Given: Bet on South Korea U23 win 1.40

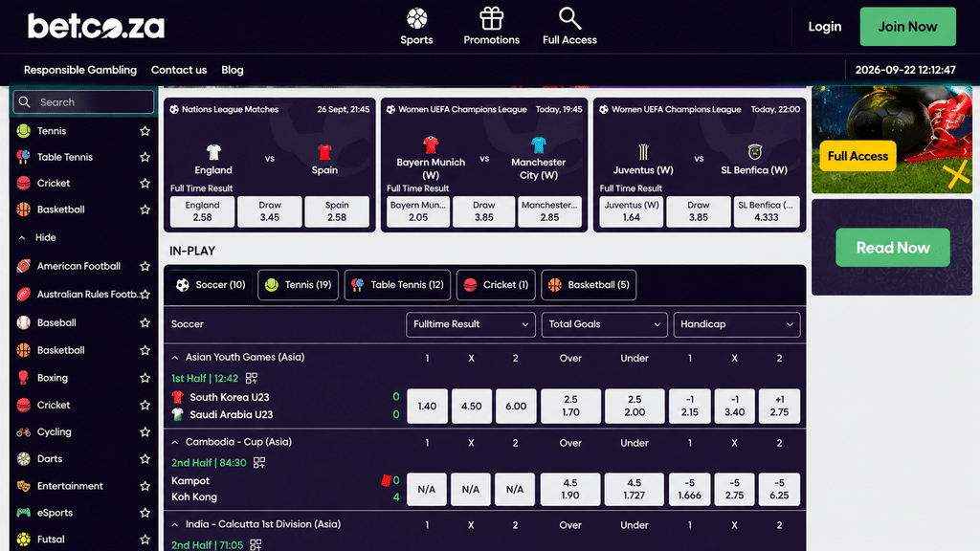Looking at the screenshot, I should click(427, 406).
